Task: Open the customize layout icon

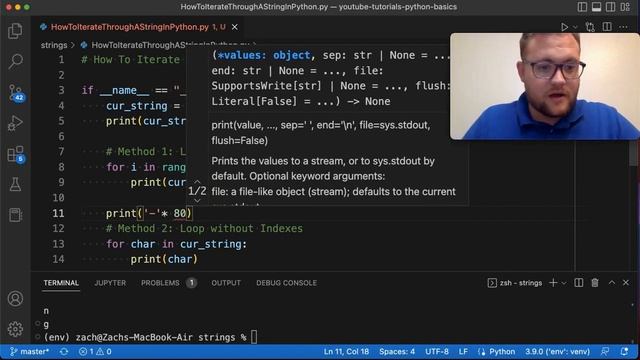Action: [625, 7]
